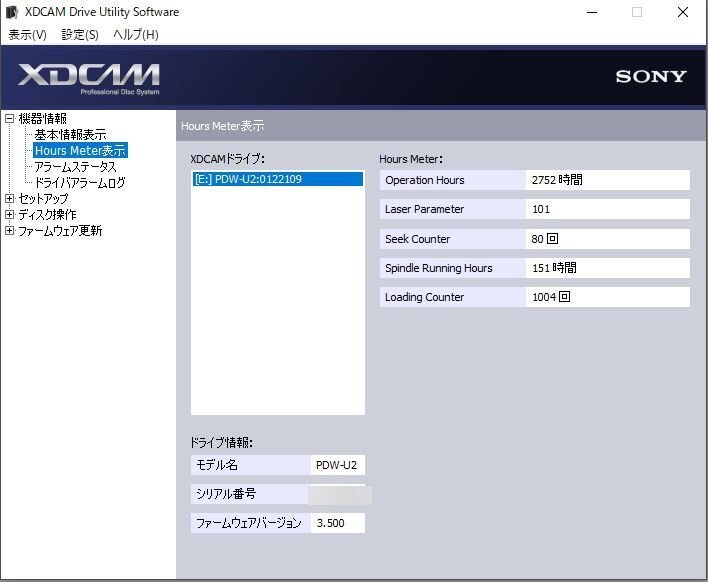Click the Loading Counter label
Viewport: 708px width, 582px height.
(x=424, y=297)
